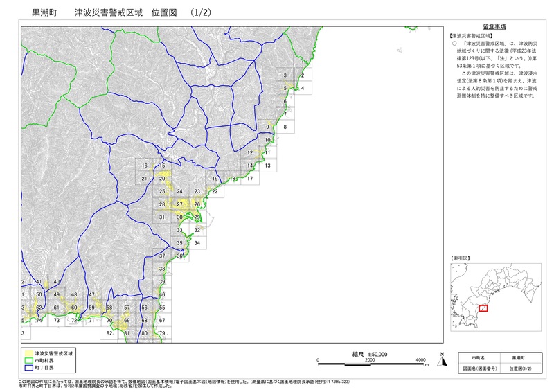Select map grid cell number 17
554x392 pixels.
pyautogui.click(x=250, y=179)
